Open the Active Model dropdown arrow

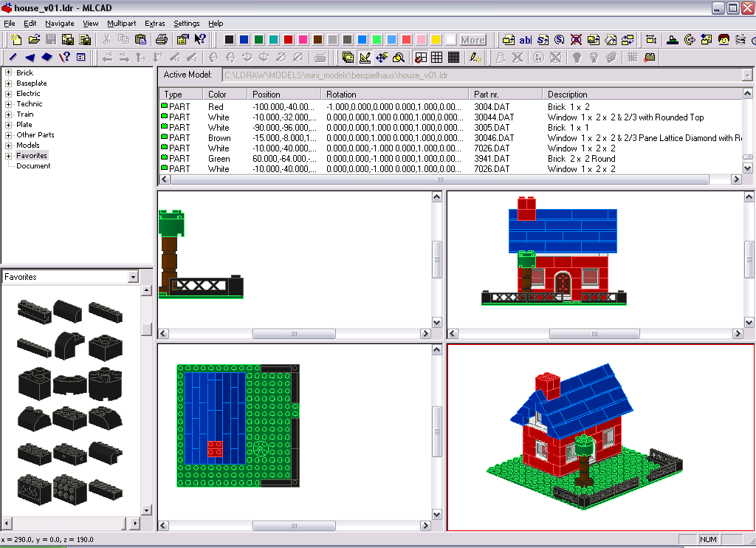point(747,76)
